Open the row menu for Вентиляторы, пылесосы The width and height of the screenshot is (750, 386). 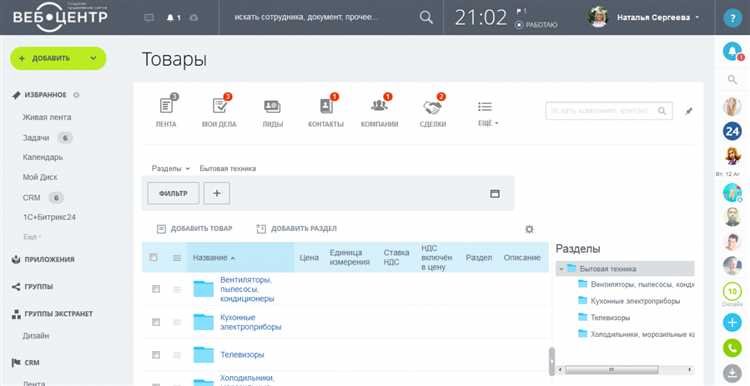click(177, 289)
